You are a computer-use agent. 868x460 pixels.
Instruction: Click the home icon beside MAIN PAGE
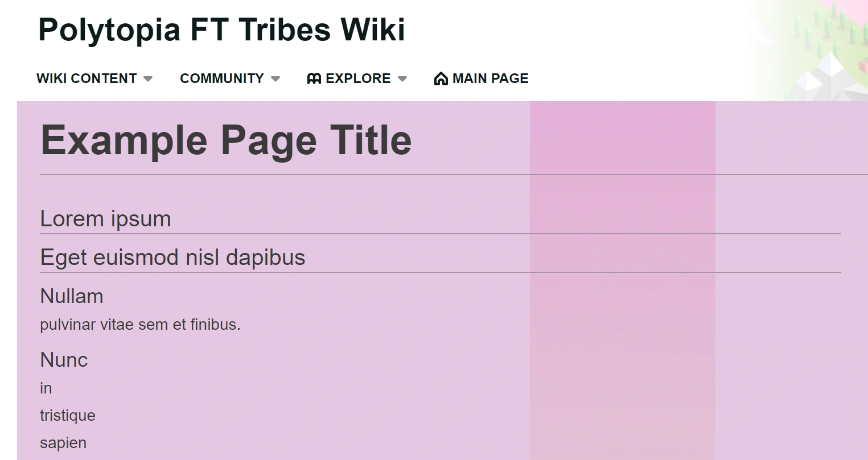coord(441,78)
